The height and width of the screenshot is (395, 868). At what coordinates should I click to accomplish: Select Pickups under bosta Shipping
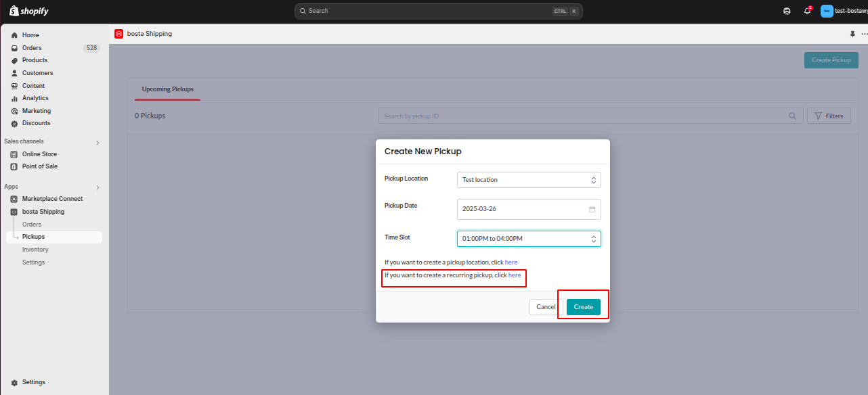(54, 237)
